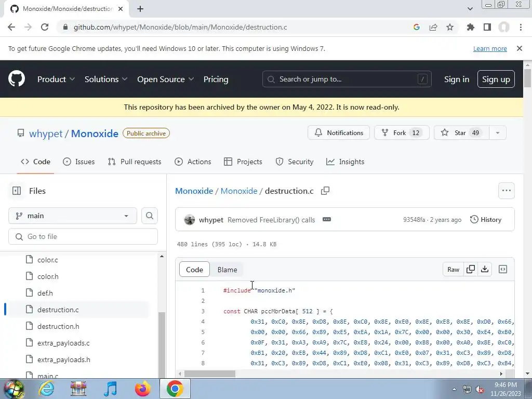Open the Pricing link
The image size is (532, 399).
[216, 79]
